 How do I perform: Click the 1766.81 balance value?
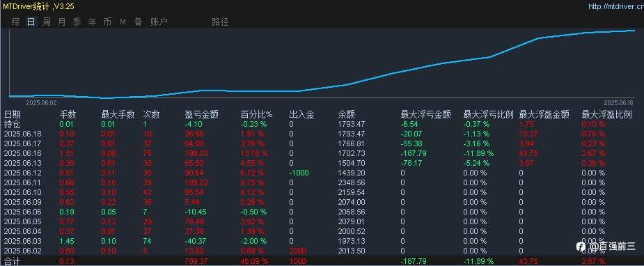351,143
